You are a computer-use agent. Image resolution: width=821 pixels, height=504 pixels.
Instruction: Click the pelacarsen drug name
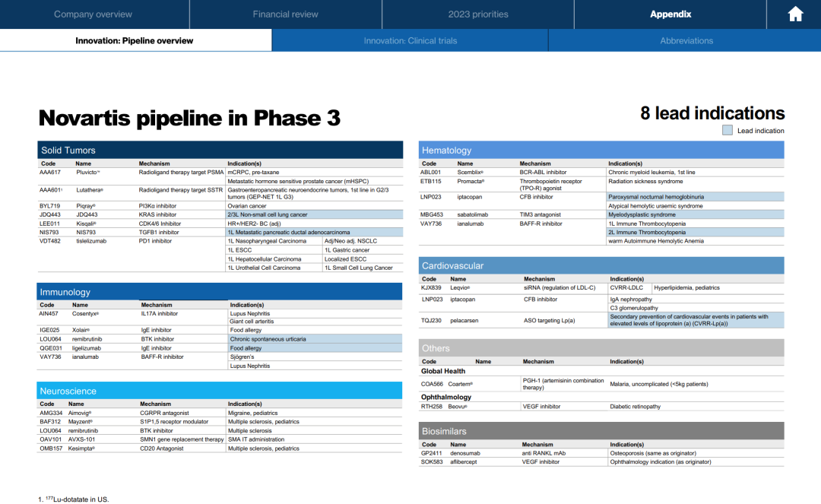click(x=464, y=320)
